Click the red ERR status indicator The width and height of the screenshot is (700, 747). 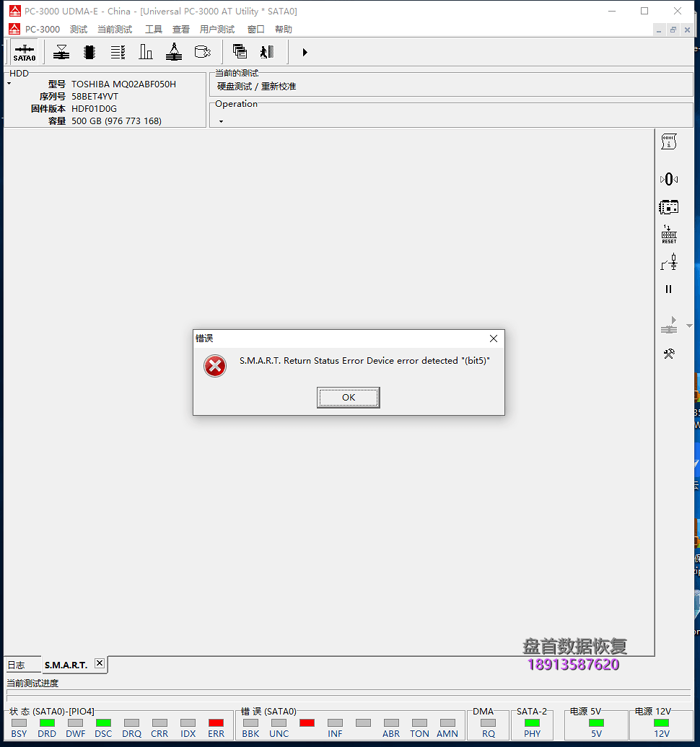216,722
